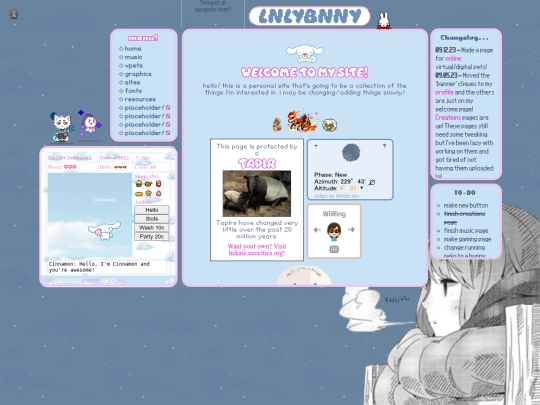This screenshot has height=405, width=540.
Task: Select graphics in the menu
Action: [138, 74]
